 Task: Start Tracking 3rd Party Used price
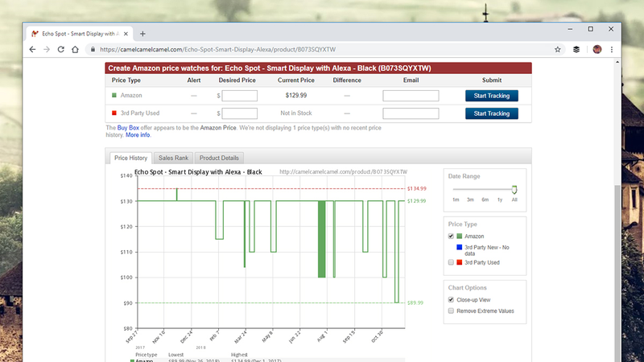tap(492, 113)
